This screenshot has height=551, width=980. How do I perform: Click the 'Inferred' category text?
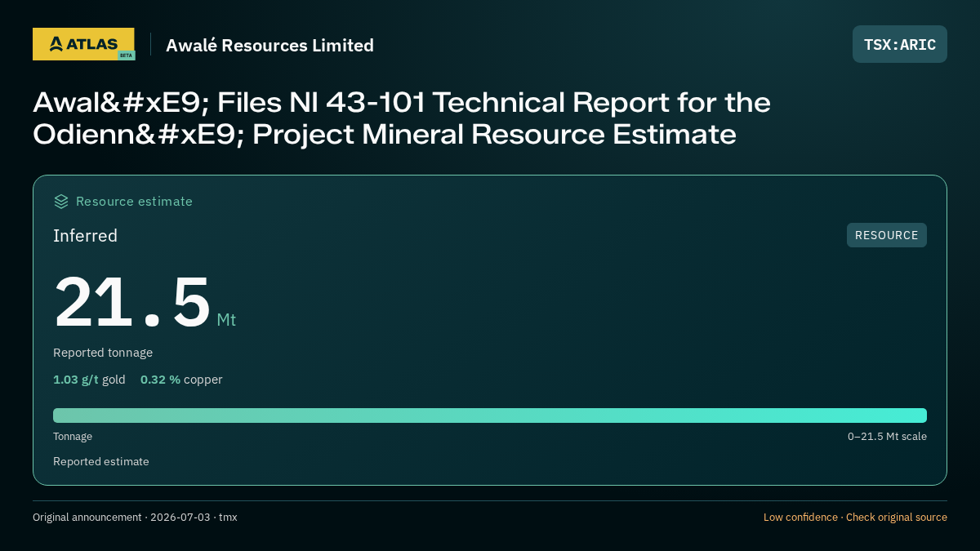(86, 236)
